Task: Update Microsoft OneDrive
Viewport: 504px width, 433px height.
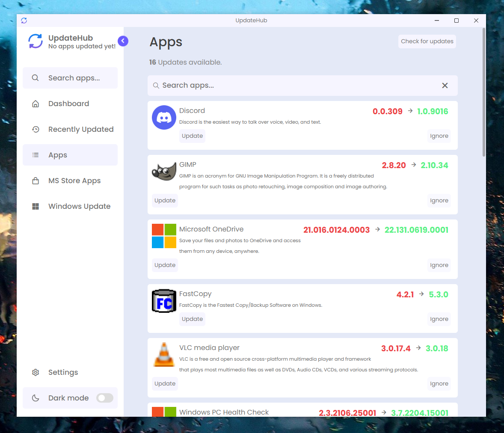Action: click(165, 265)
